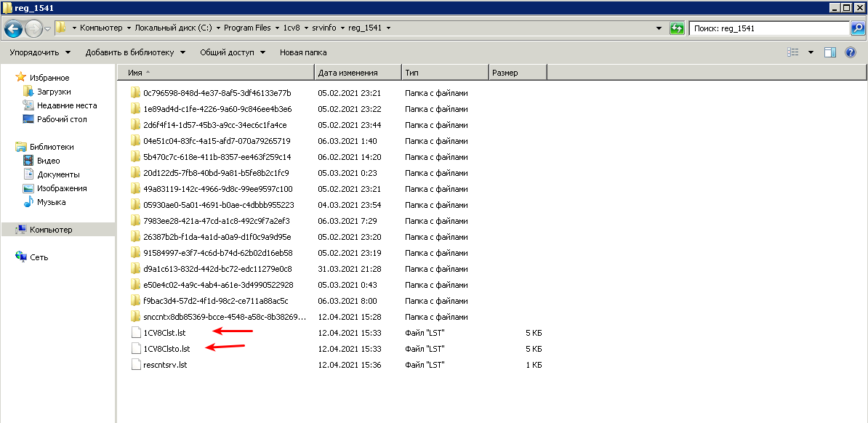Open the 'Музыка' library
This screenshot has width=868, height=423.
pos(51,202)
